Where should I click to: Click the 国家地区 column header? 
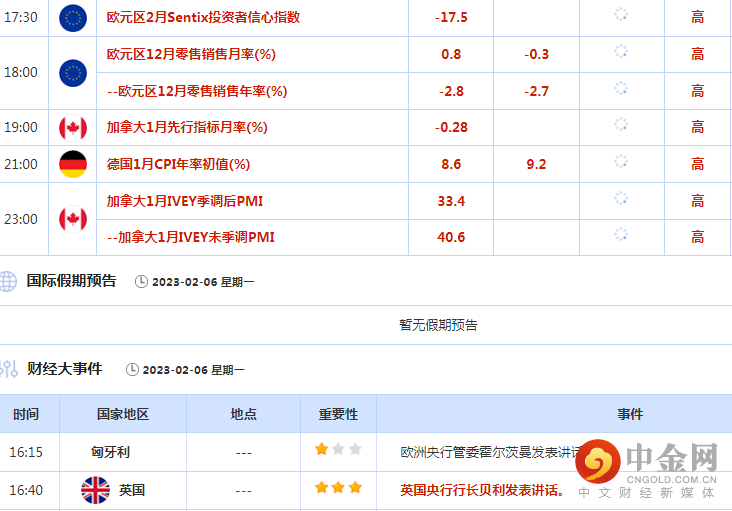click(123, 414)
